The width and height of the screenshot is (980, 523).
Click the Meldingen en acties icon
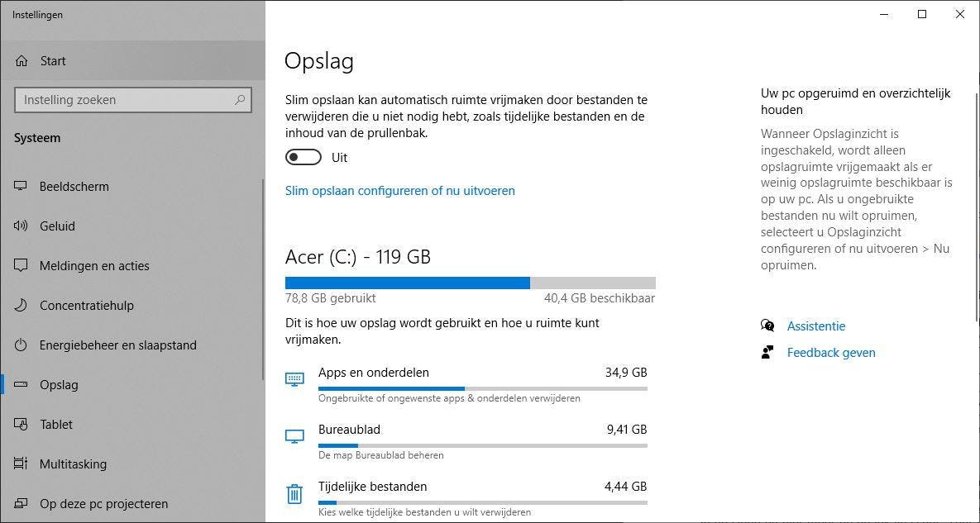[22, 266]
